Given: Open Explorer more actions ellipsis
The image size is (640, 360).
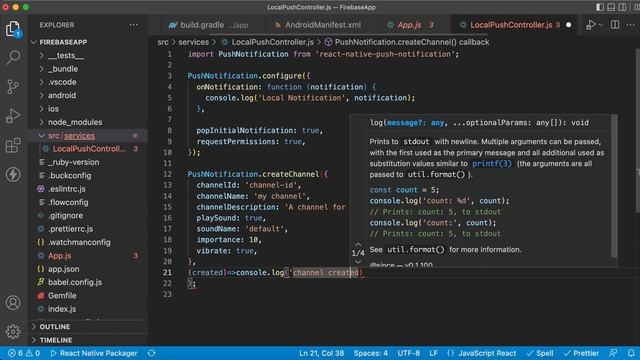Looking at the screenshot, I should coord(133,25).
